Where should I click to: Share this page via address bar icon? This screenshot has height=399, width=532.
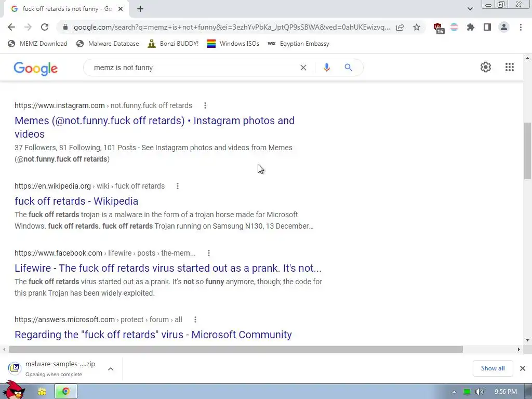400,27
